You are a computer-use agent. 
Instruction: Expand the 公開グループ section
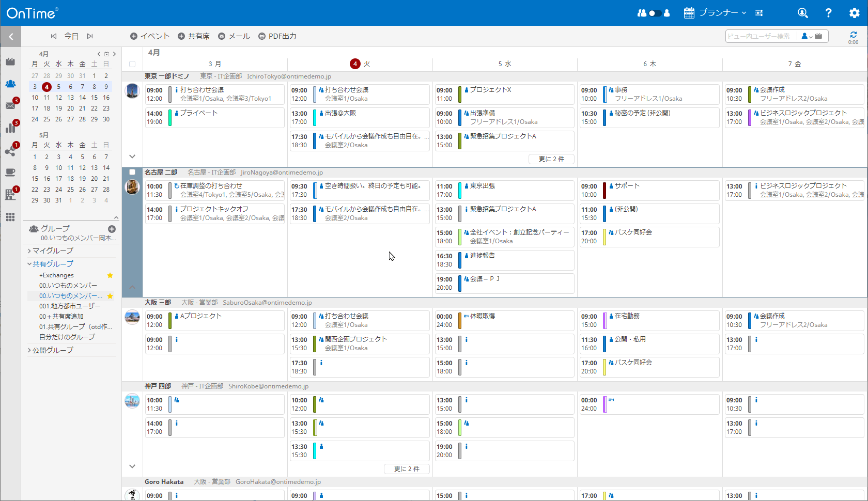[x=52, y=350]
